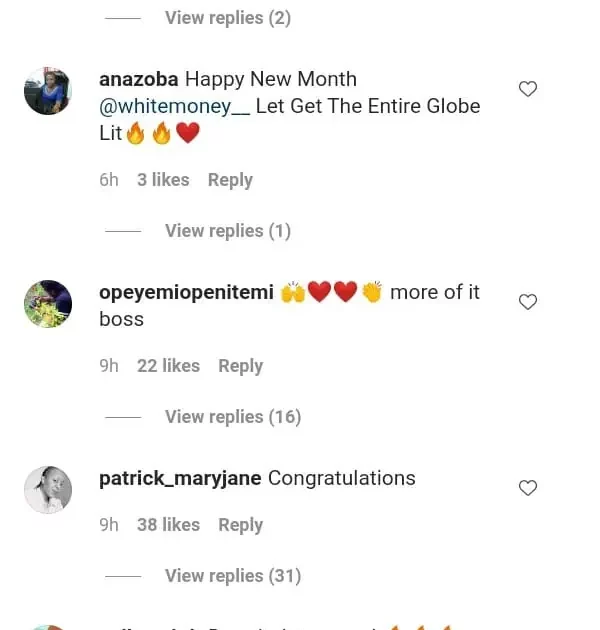Open patrick_maryjane username link
This screenshot has width=600, height=630.
coord(180,478)
